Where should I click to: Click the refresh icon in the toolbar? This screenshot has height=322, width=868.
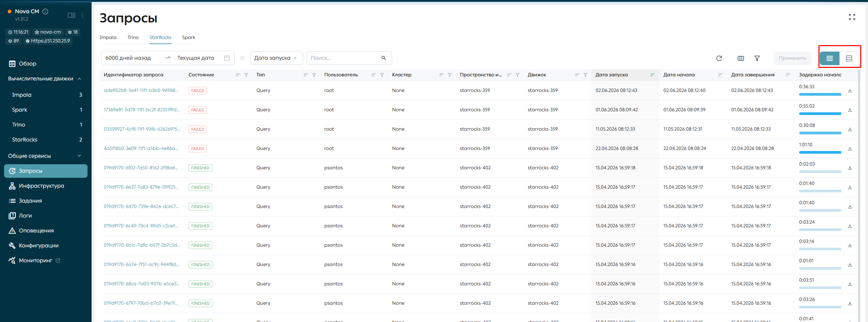719,58
